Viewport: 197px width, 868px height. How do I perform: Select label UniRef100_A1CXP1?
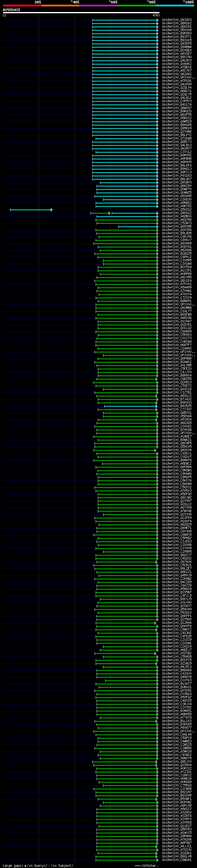click(x=176, y=271)
